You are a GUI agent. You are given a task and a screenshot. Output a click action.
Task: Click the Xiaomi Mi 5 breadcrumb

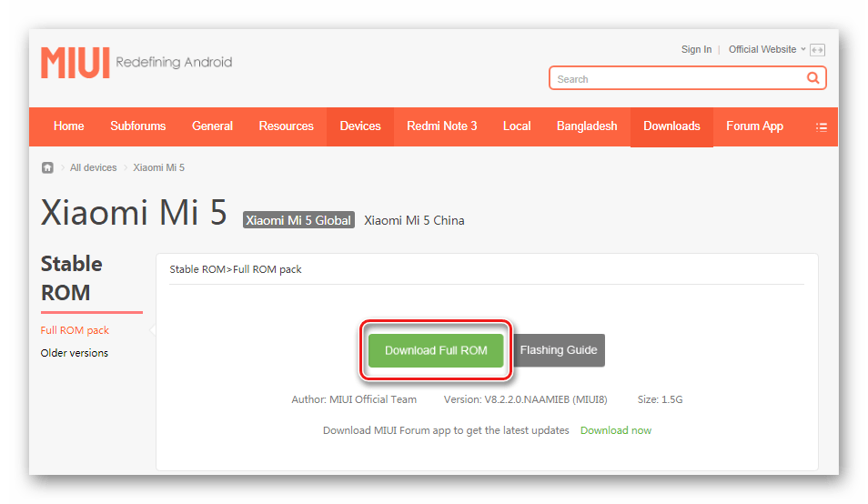pyautogui.click(x=159, y=167)
